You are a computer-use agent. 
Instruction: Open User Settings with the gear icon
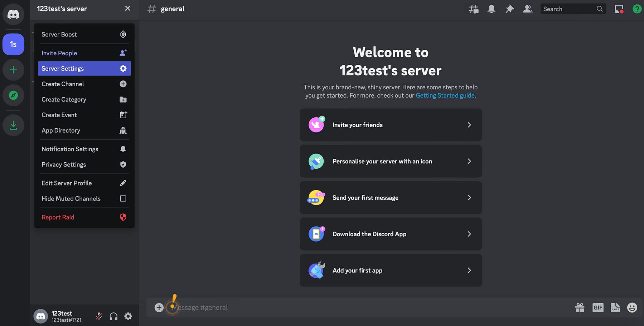point(128,316)
